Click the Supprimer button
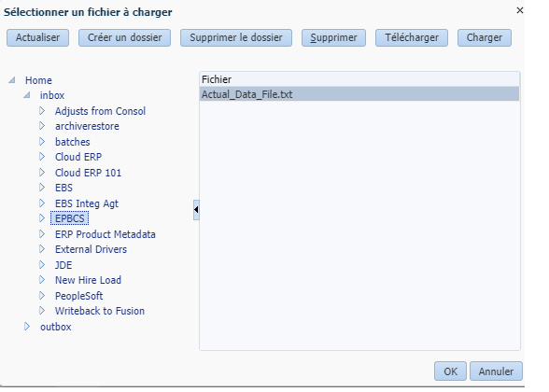Screen dimensions: 549x392 333,37
